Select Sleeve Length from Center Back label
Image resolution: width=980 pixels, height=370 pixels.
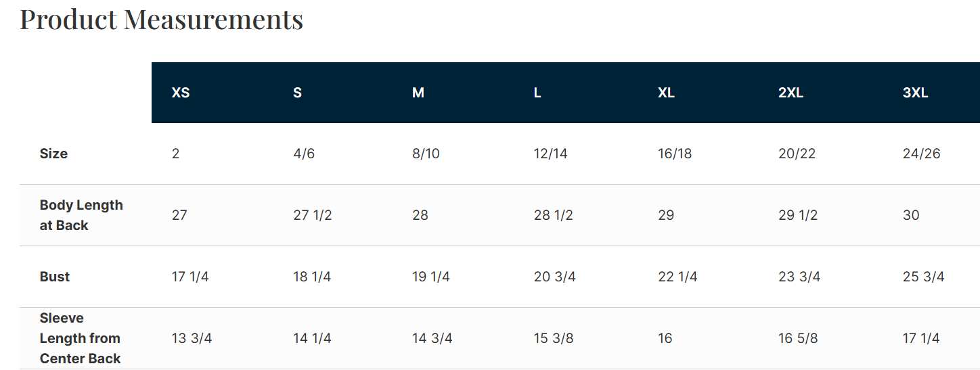(80, 338)
